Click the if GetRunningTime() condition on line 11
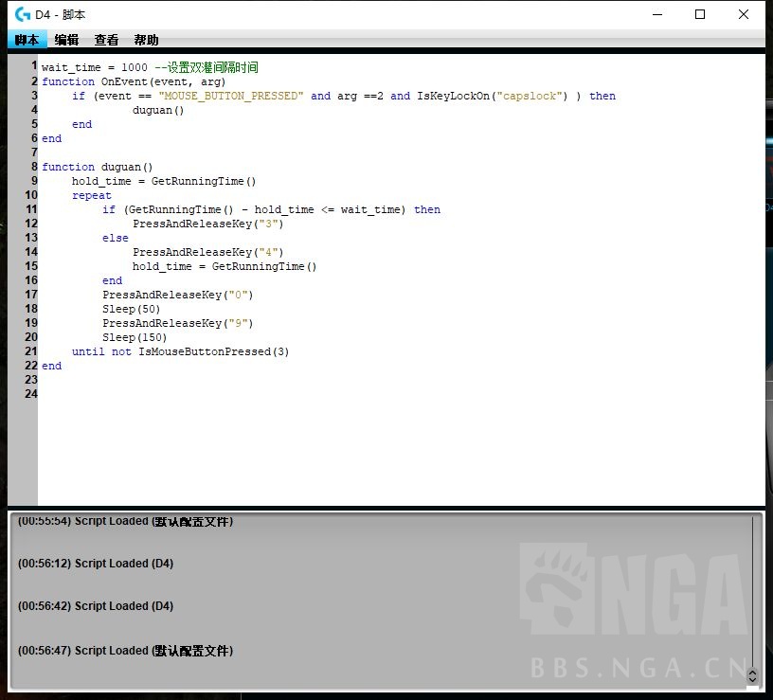This screenshot has height=700, width=773. coord(271,209)
